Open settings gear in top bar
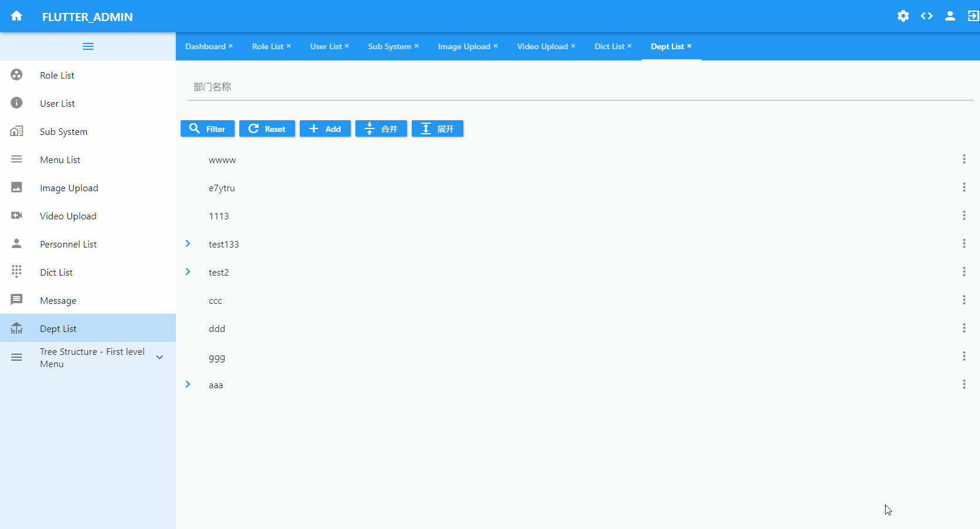The width and height of the screenshot is (980, 529). tap(903, 16)
